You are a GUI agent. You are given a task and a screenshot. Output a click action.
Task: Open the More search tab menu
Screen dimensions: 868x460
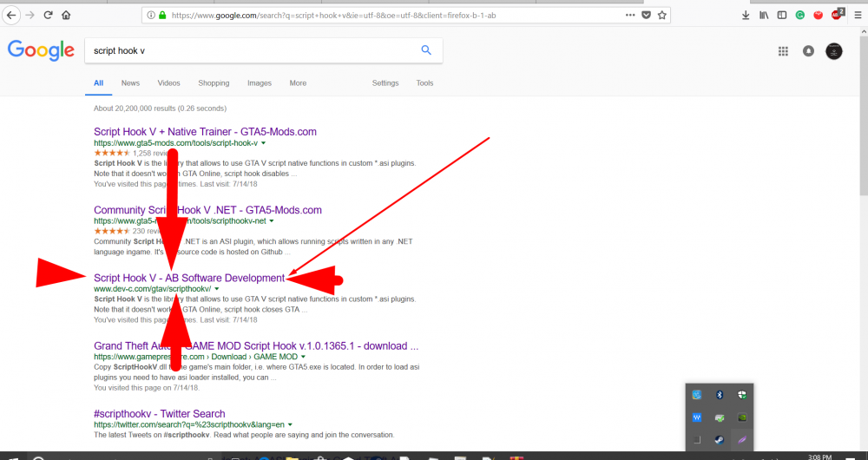(298, 83)
